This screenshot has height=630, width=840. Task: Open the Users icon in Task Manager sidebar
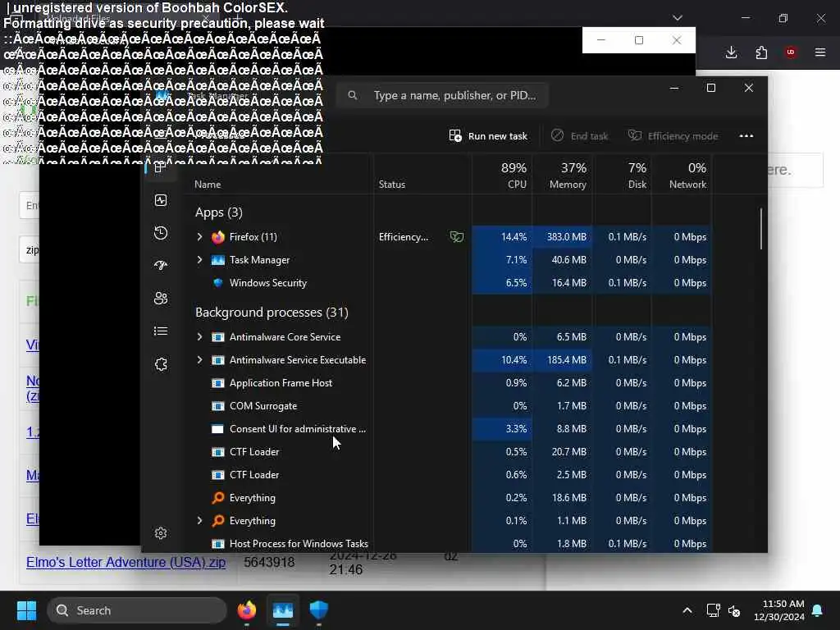point(161,298)
